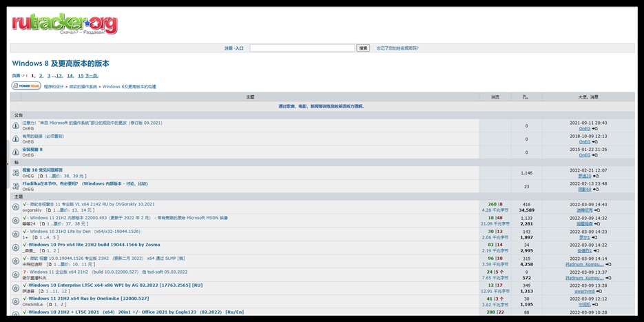
Task: Click the topic icon of the Windows 11 22000.493 row
Action: [16, 221]
